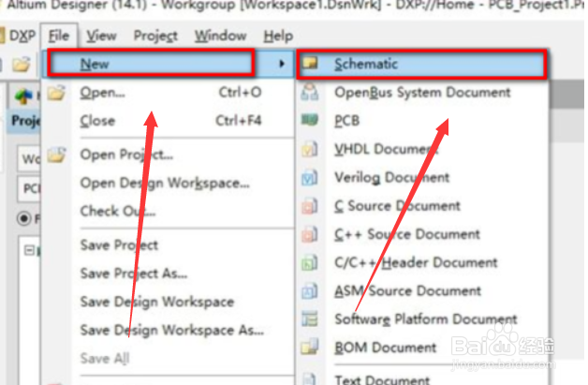Image resolution: width=588 pixels, height=385 pixels.
Task: Click the File menu
Action: pos(59,36)
